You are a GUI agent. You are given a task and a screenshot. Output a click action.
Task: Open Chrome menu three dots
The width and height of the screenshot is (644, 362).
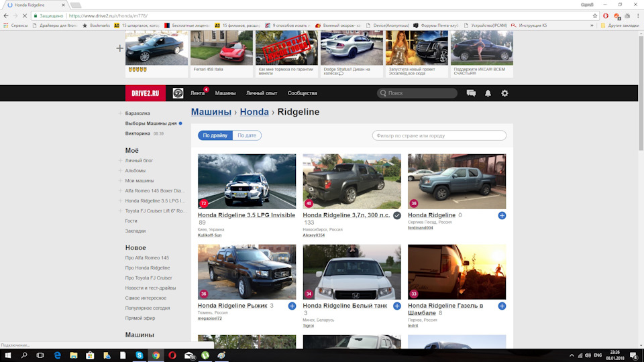(x=638, y=15)
